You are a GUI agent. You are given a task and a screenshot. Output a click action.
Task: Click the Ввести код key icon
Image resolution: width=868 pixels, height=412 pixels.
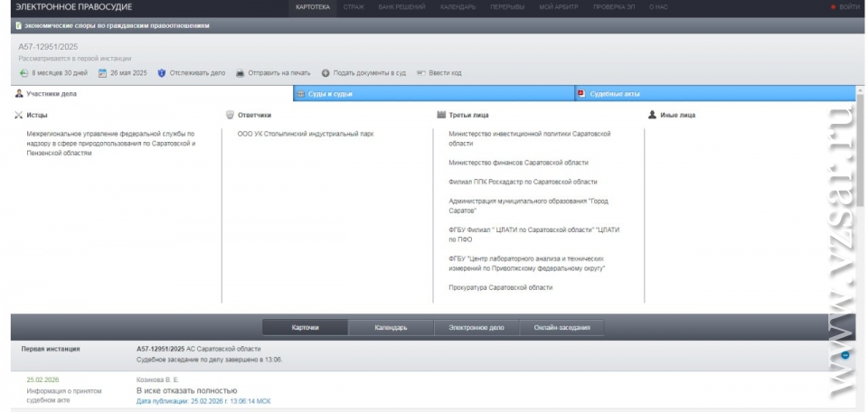point(420,73)
